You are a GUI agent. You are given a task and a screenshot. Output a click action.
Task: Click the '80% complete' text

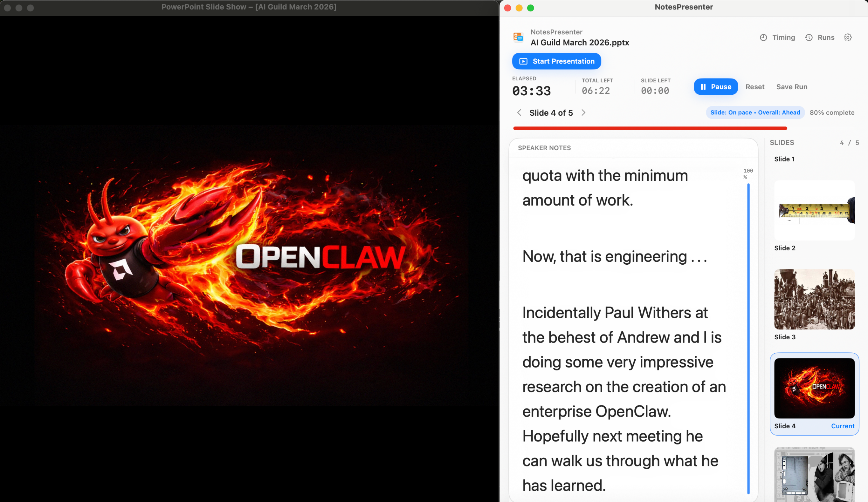pos(832,112)
